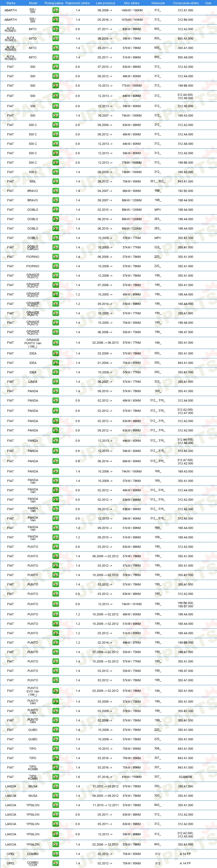Screen dimensions: 217x868
Task: Select engine codes '312 A7.000, 312 A2.000'
Action: click(x=185, y=461)
